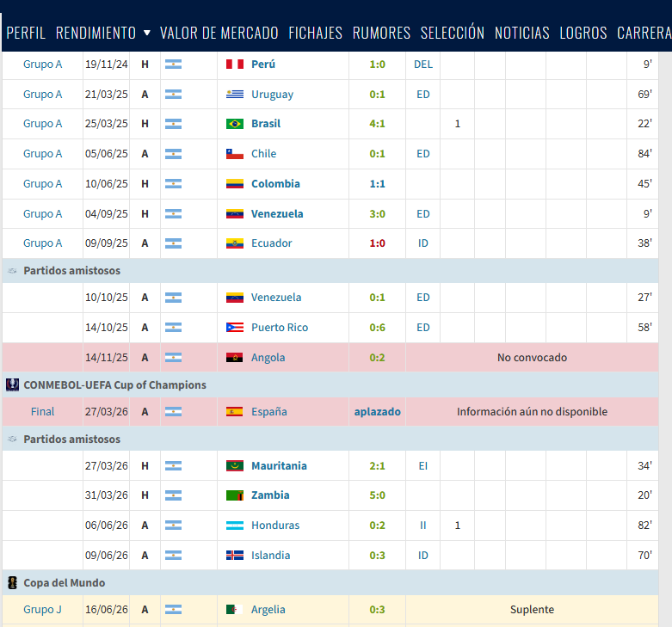Click the CONMEBOL-UEFA Cup of Champions heading
The width and height of the screenshot is (672, 627).
pyautogui.click(x=114, y=384)
